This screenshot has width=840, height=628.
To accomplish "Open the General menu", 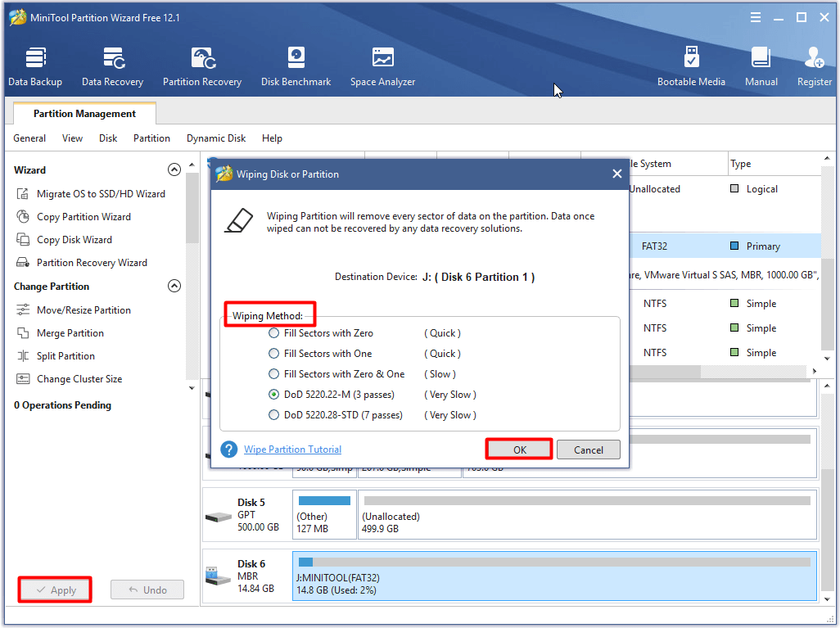I will coord(29,138).
